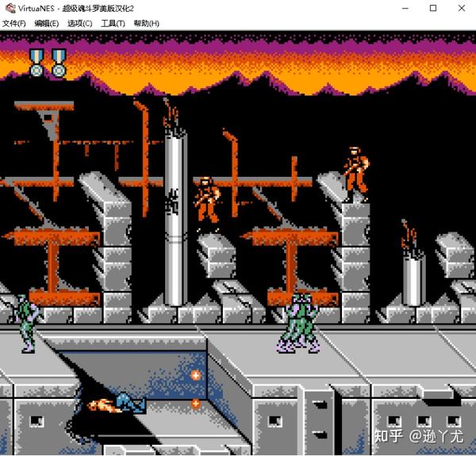Open the 帮助(H) menu

(146, 23)
